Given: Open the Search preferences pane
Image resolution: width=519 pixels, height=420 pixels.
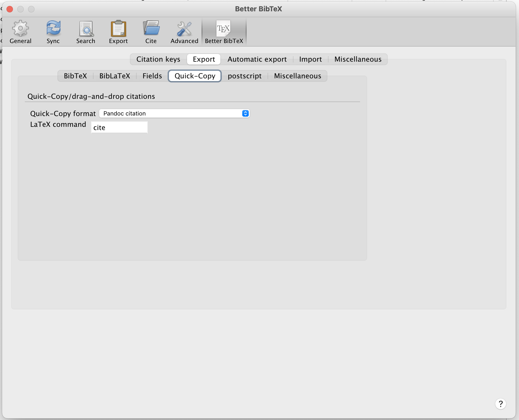Looking at the screenshot, I should 86,32.
